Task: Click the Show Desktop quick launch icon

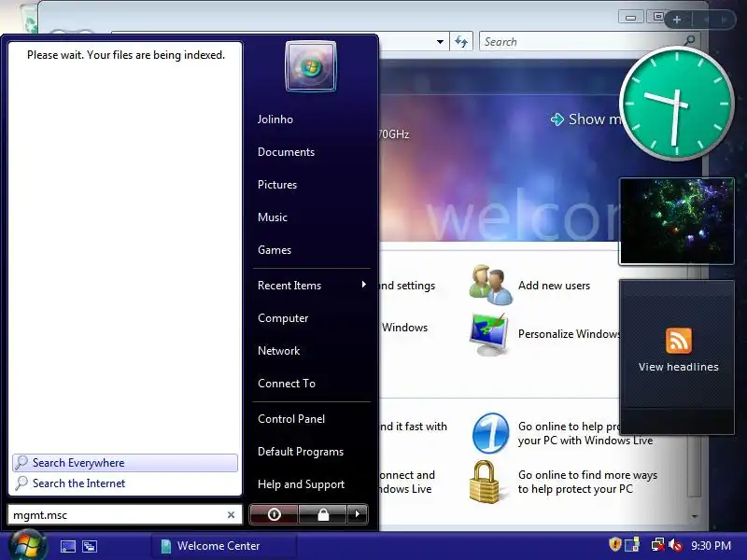Action: click(x=67, y=546)
